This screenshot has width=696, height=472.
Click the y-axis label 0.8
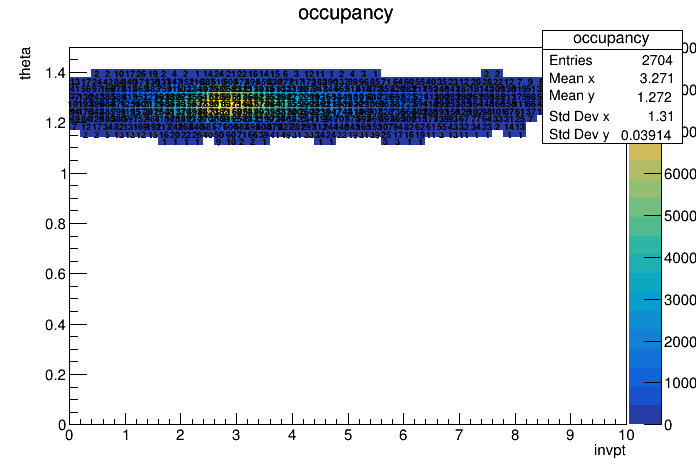coord(55,224)
